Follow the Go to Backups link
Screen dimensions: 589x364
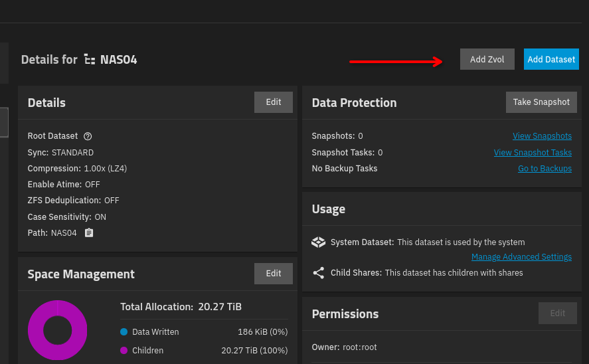coord(545,169)
